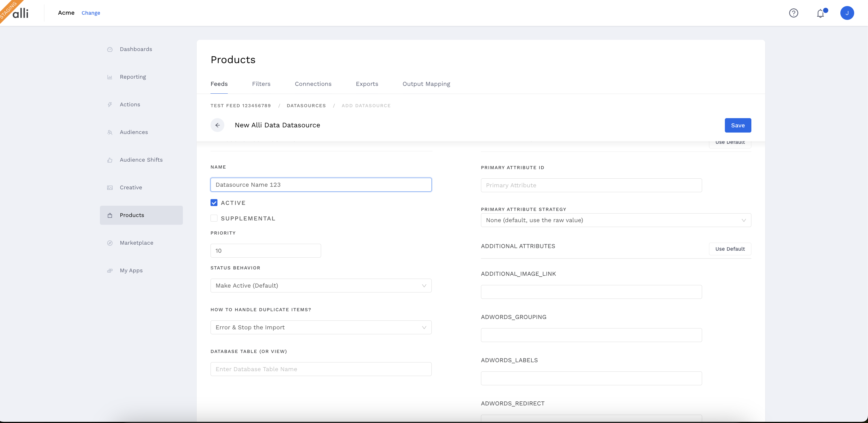Click the Reporting chart icon

[x=110, y=77]
